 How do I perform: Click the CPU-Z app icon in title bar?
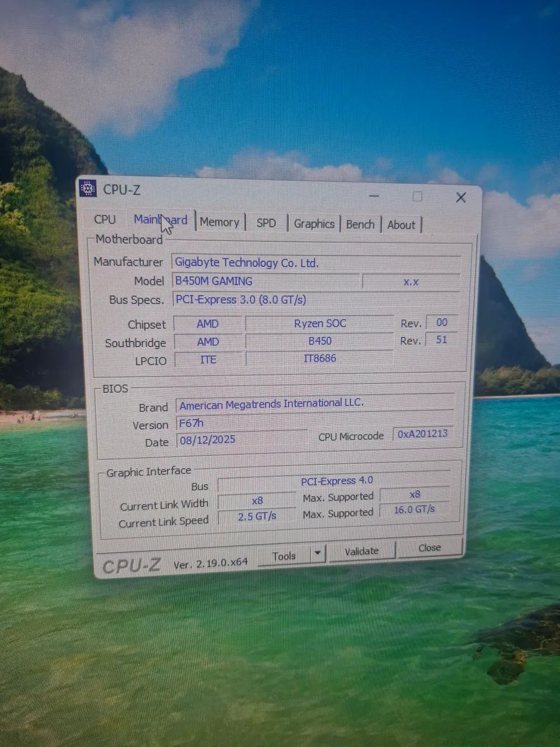point(87,189)
